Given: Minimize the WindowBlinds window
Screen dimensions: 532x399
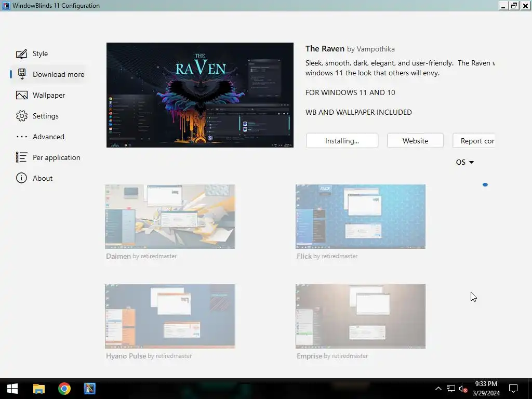Looking at the screenshot, I should coord(503,6).
